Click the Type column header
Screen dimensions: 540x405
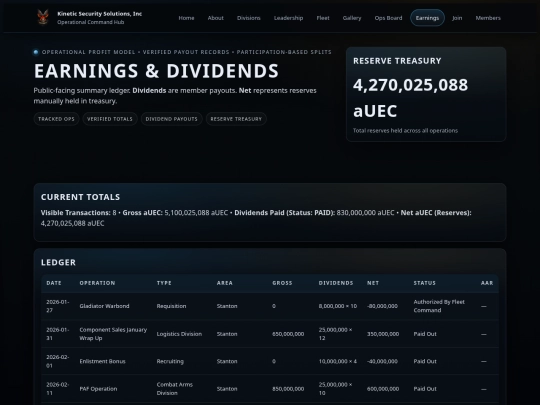[x=164, y=283]
